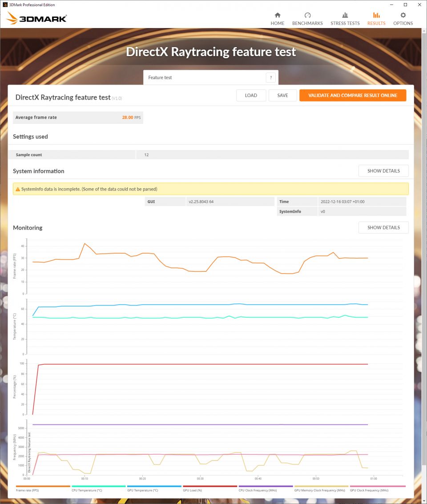Click the 00:10 marker on the time axis

coord(85,479)
